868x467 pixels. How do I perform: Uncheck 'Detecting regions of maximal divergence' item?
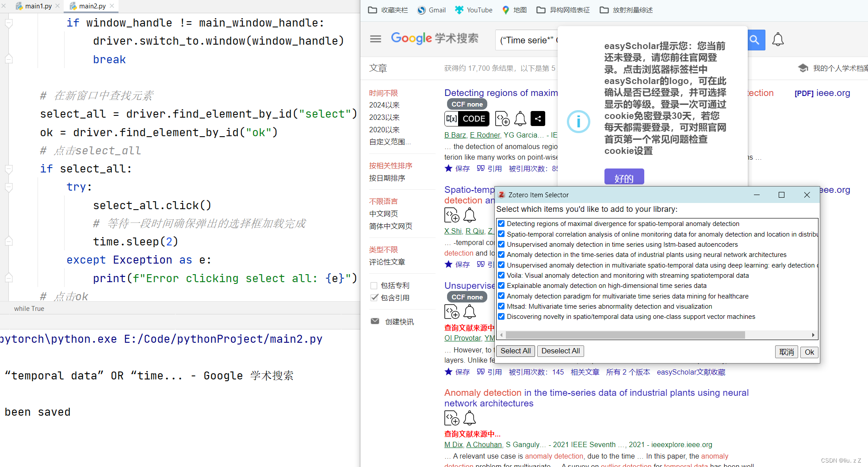coord(501,224)
